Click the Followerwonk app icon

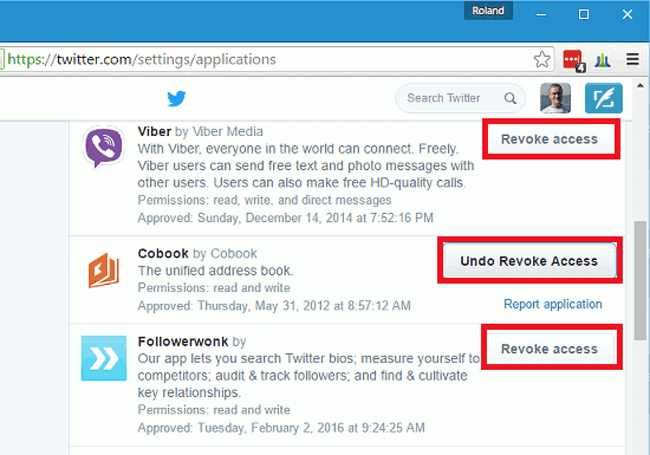coord(103,358)
